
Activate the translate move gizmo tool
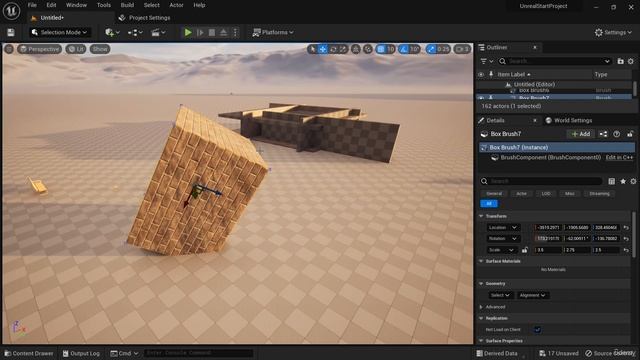[x=323, y=49]
